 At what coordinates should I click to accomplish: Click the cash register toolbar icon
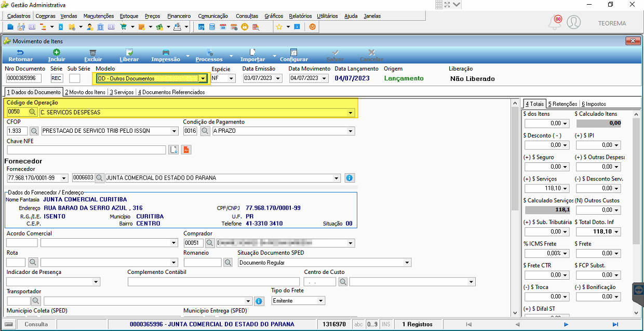pyautogui.click(x=178, y=26)
